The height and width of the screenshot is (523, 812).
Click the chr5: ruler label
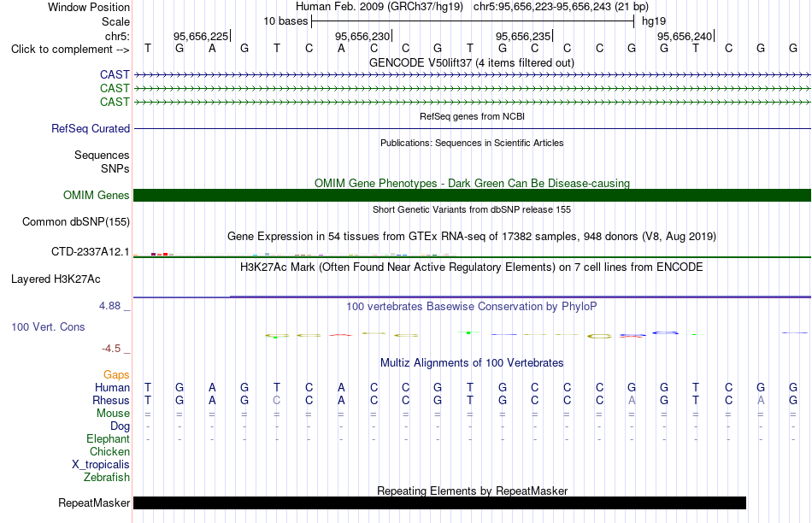117,36
